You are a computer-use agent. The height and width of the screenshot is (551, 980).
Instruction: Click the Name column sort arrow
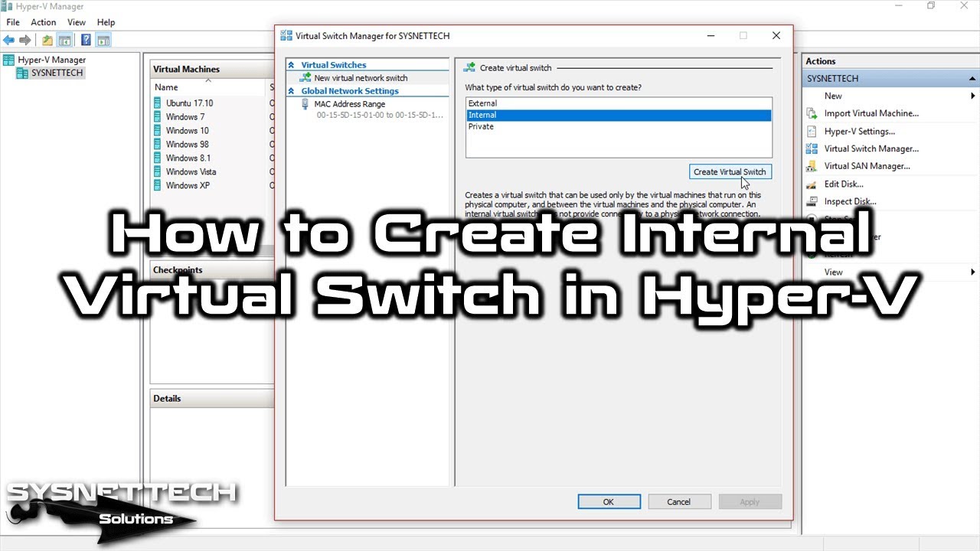[207, 80]
